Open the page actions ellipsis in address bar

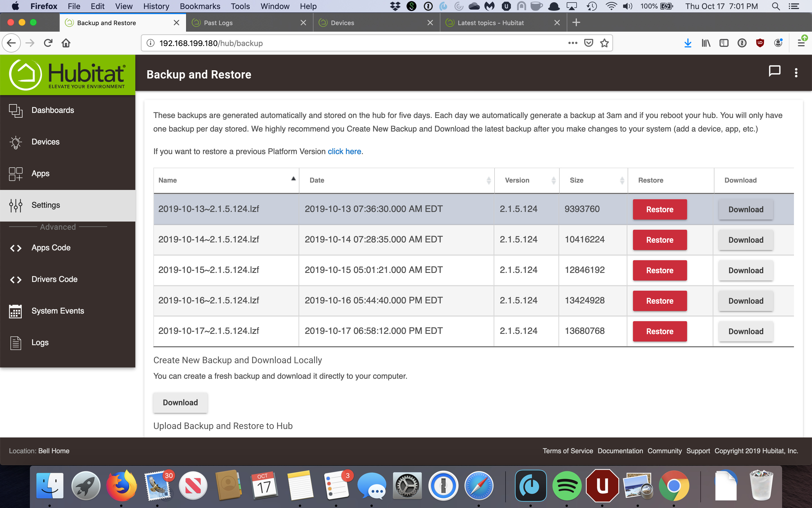click(573, 43)
